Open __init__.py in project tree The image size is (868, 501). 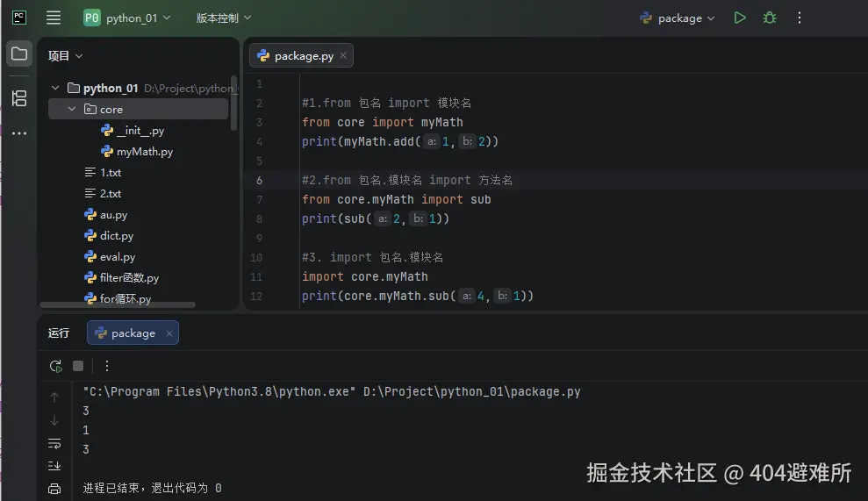pyautogui.click(x=133, y=131)
